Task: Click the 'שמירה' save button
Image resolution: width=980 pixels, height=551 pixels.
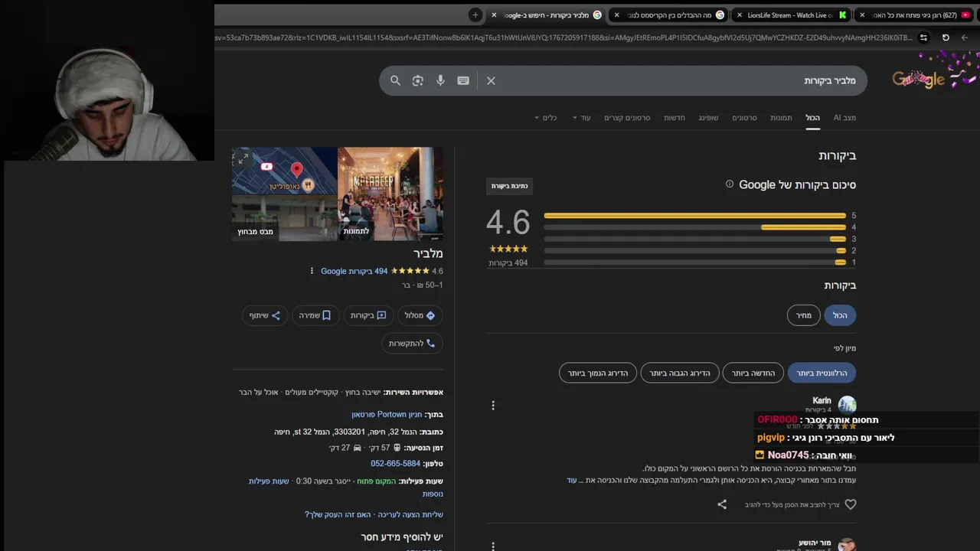Action: point(315,315)
